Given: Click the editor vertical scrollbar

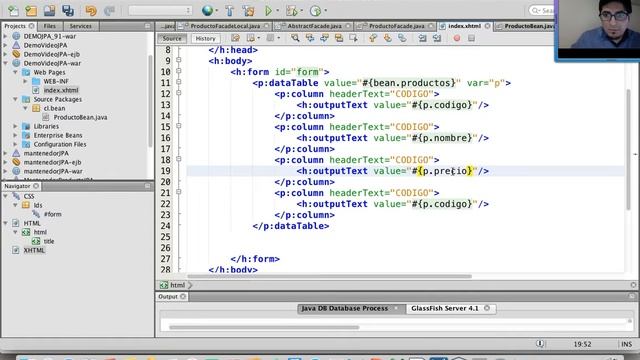Looking at the screenshot, I should pyautogui.click(x=628, y=149).
